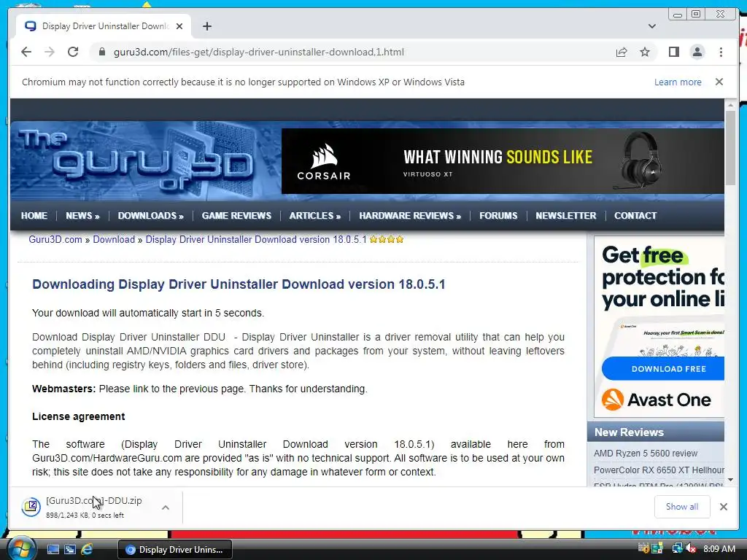Click the Guru3D.com breadcrumb link
The width and height of the screenshot is (747, 560).
click(55, 239)
